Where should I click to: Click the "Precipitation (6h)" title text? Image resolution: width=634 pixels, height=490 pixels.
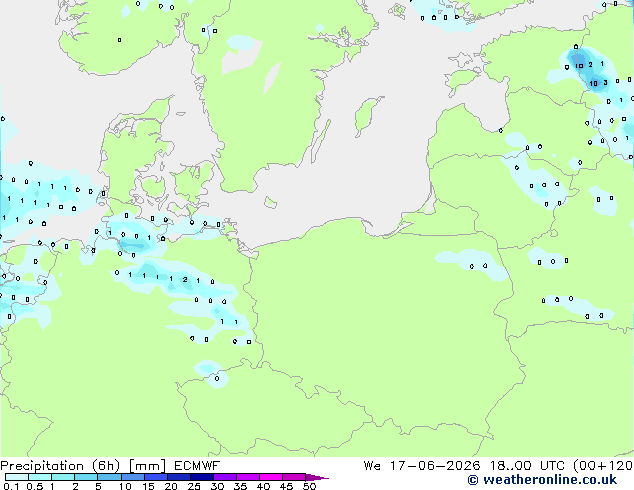(x=60, y=466)
